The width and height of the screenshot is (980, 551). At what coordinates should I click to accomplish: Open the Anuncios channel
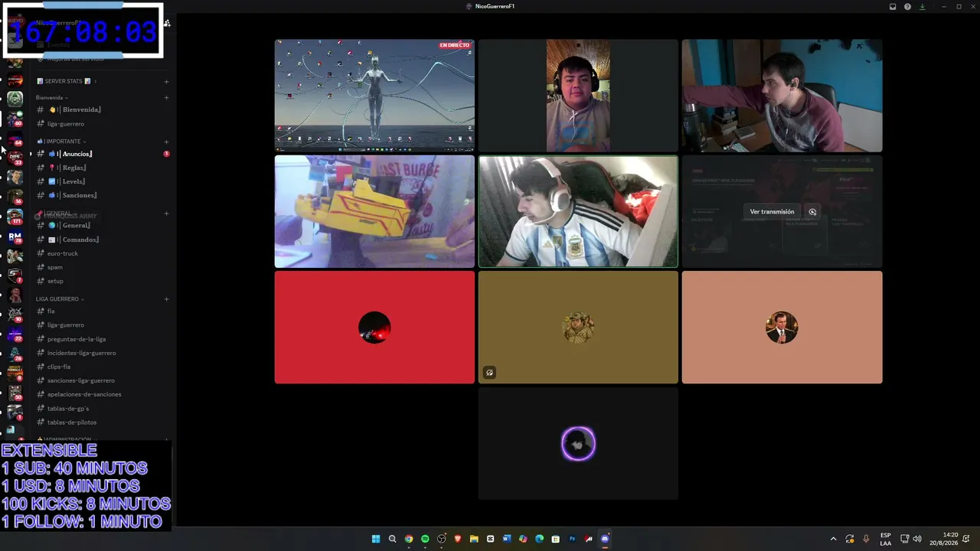click(100, 154)
